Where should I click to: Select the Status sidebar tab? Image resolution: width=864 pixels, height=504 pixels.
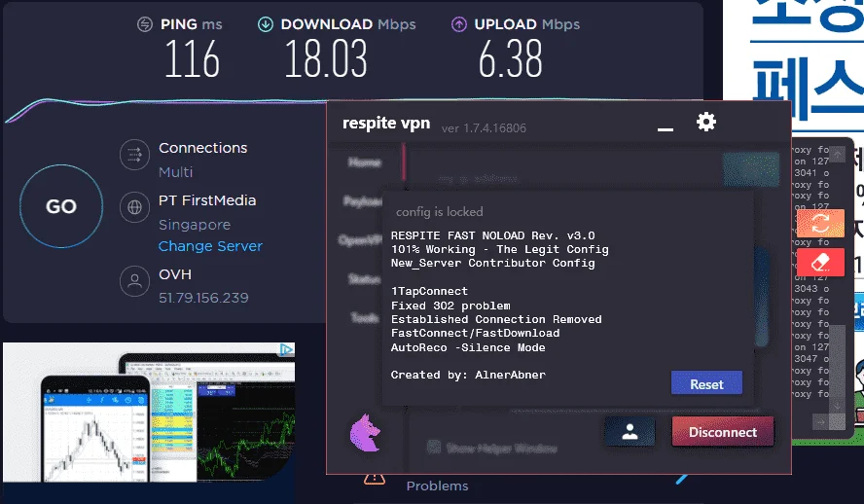pyautogui.click(x=364, y=279)
